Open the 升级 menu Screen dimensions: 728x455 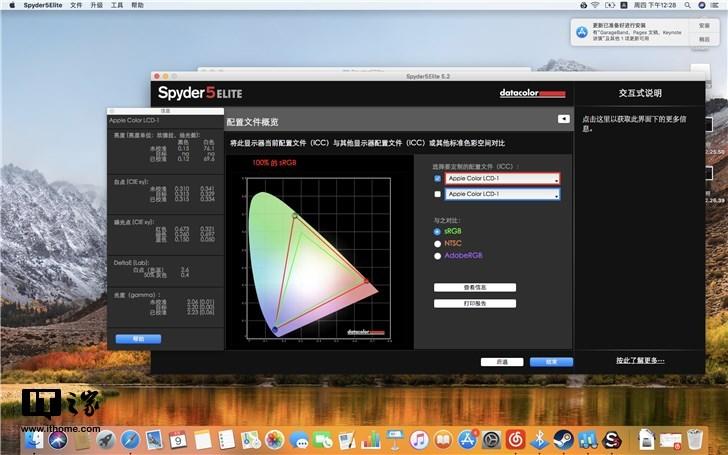[x=97, y=5]
